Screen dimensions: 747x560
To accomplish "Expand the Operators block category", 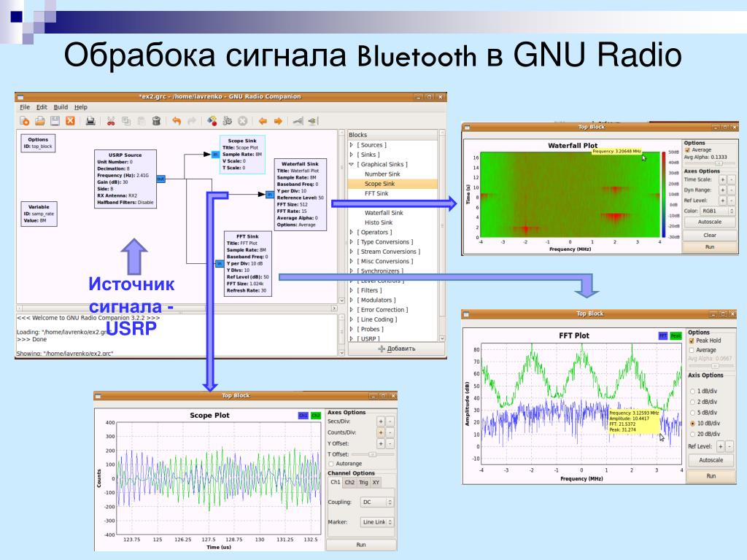I will point(352,233).
